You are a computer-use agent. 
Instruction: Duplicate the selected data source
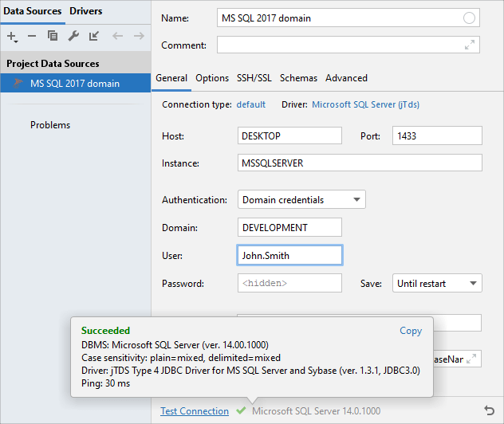click(x=53, y=37)
